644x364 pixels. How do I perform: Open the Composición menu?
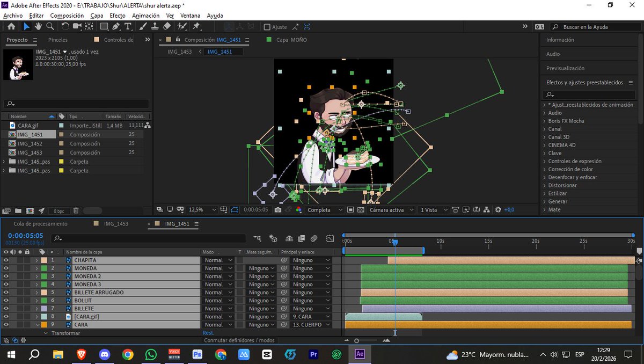pos(67,16)
